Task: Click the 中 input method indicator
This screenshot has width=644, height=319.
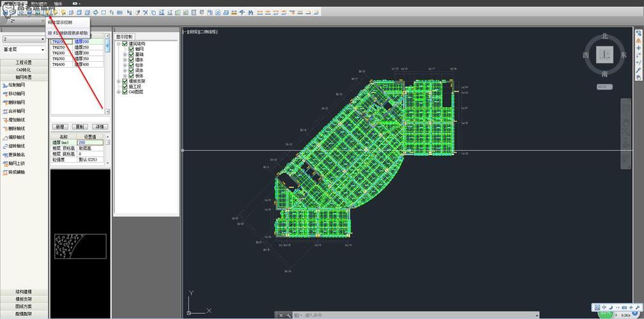Action: (604, 308)
